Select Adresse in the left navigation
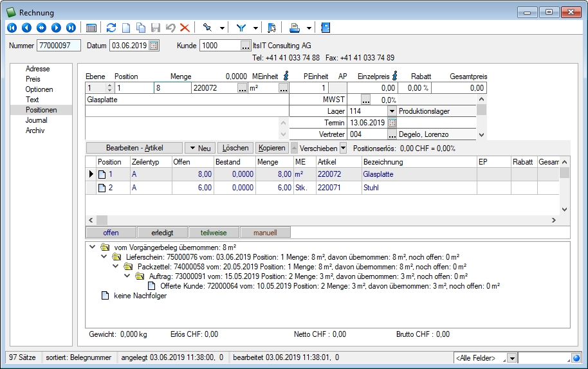Screen dimensions: 588x369 [37, 69]
